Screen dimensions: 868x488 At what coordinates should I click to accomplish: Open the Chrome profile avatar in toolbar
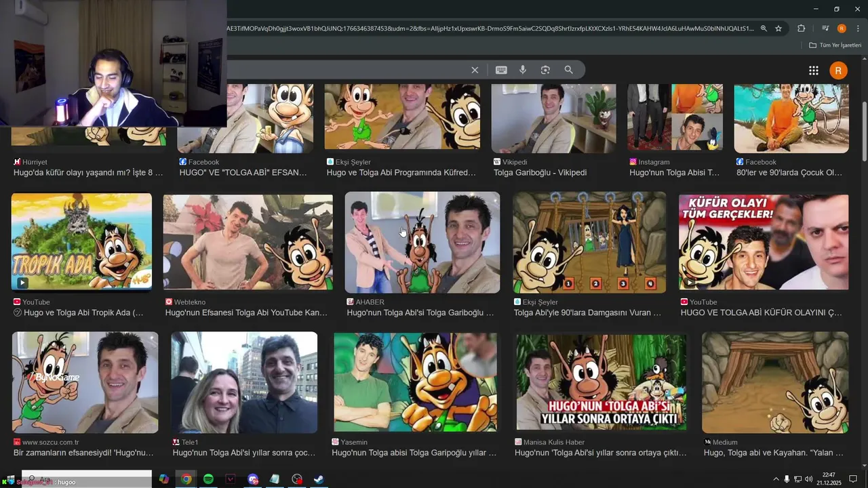pos(842,28)
